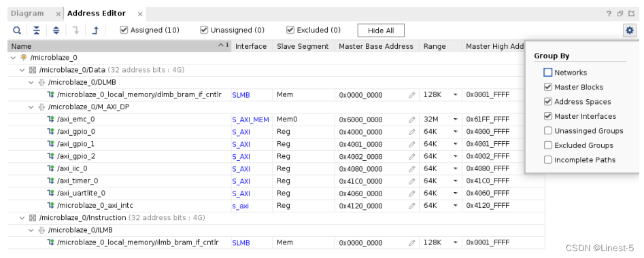The height and width of the screenshot is (258, 644).
Task: Click the axi_timer_0 segment icon
Action: coord(50,181)
